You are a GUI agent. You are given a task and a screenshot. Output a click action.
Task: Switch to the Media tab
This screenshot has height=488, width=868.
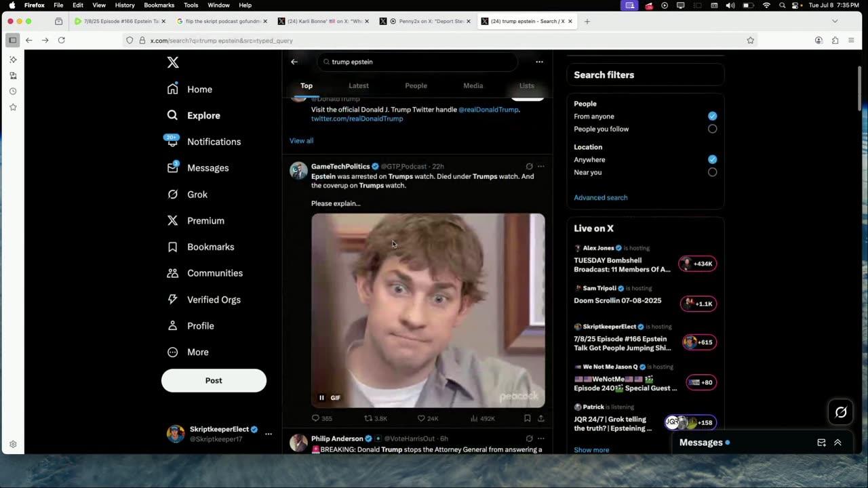pos(473,86)
